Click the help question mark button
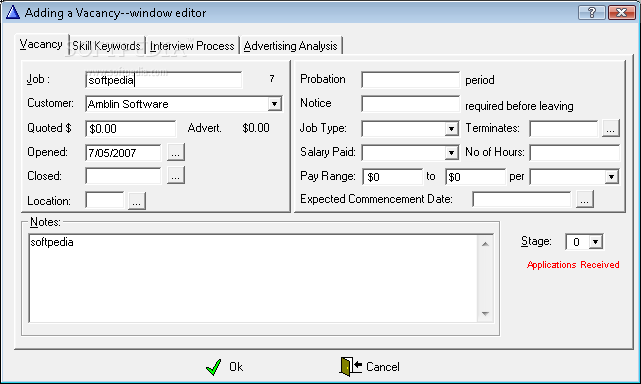This screenshot has width=641, height=384. click(592, 13)
